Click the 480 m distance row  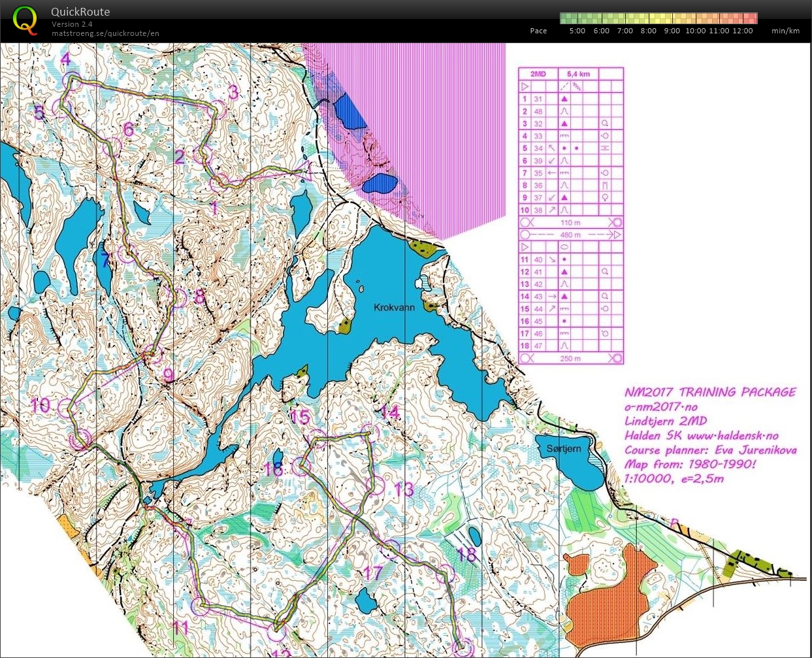click(x=571, y=235)
